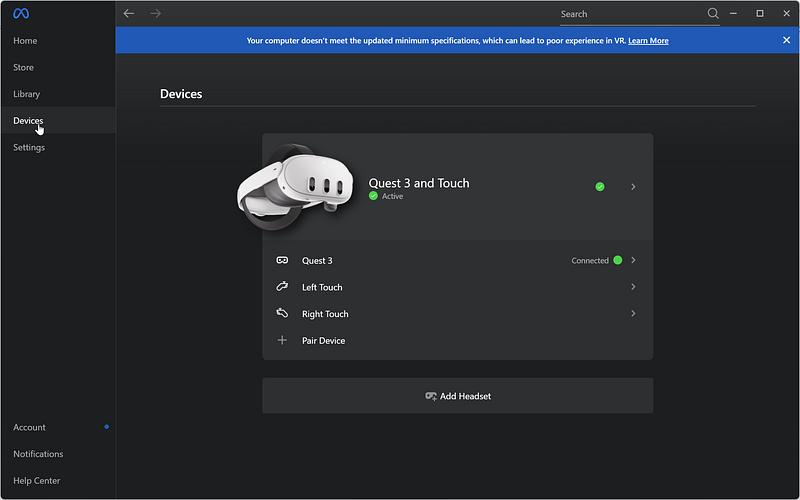Open Left Touch row chevron
Image resolution: width=800 pixels, height=500 pixels.
point(633,287)
